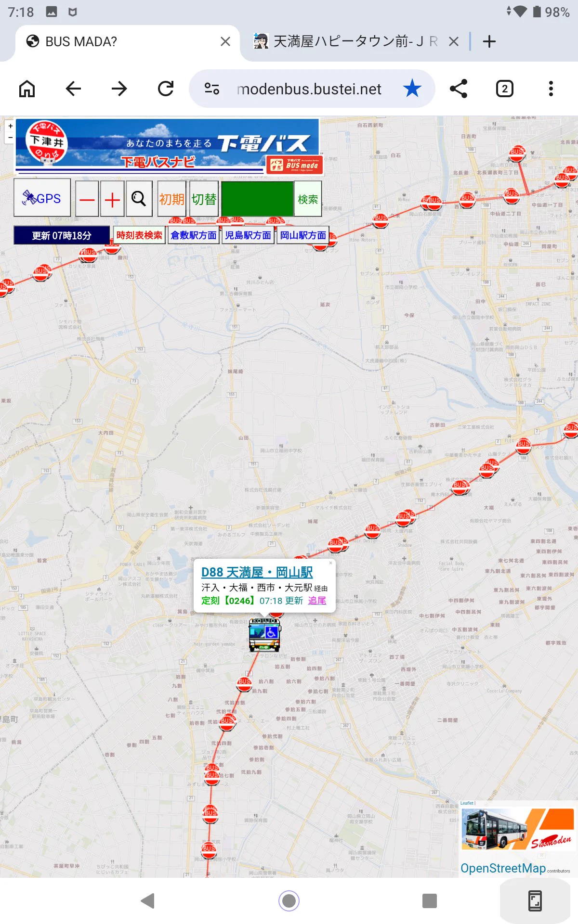Switch view with 切替 button
Screen dimensions: 578x924
pos(204,199)
